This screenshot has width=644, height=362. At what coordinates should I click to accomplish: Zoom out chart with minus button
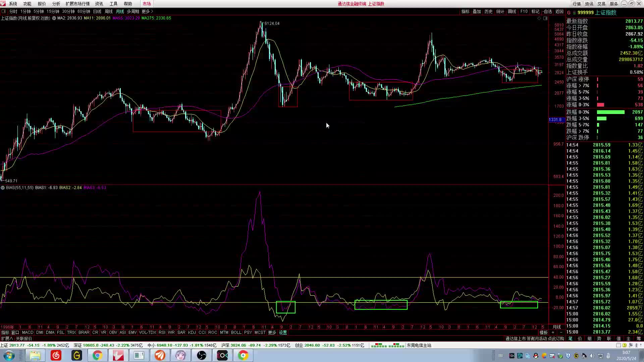(x=561, y=333)
